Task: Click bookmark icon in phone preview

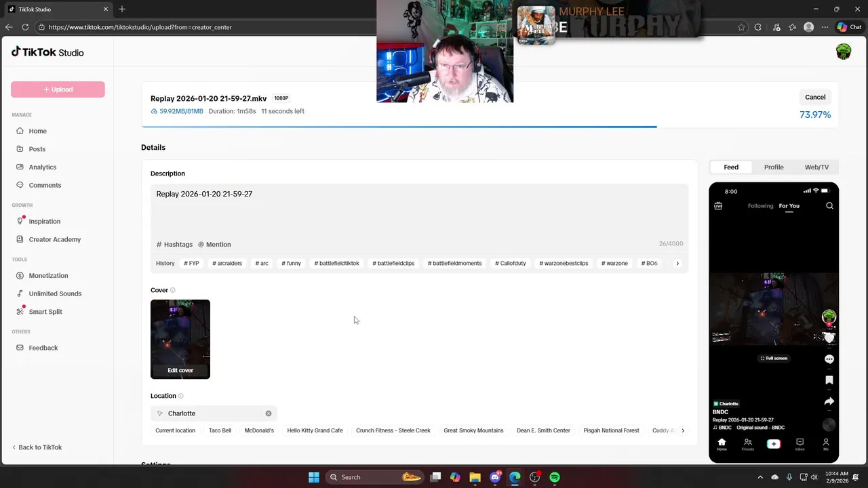Action: coord(829,380)
